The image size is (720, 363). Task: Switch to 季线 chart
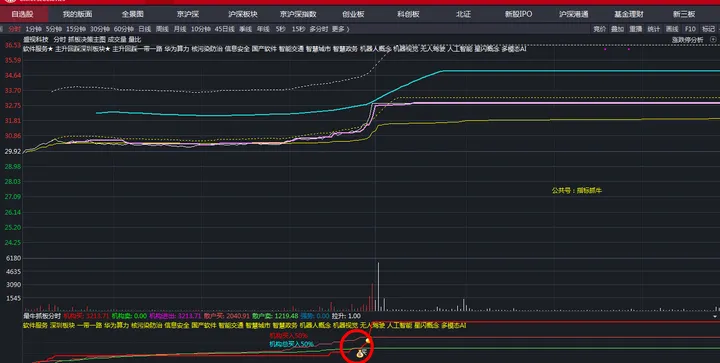[245, 29]
